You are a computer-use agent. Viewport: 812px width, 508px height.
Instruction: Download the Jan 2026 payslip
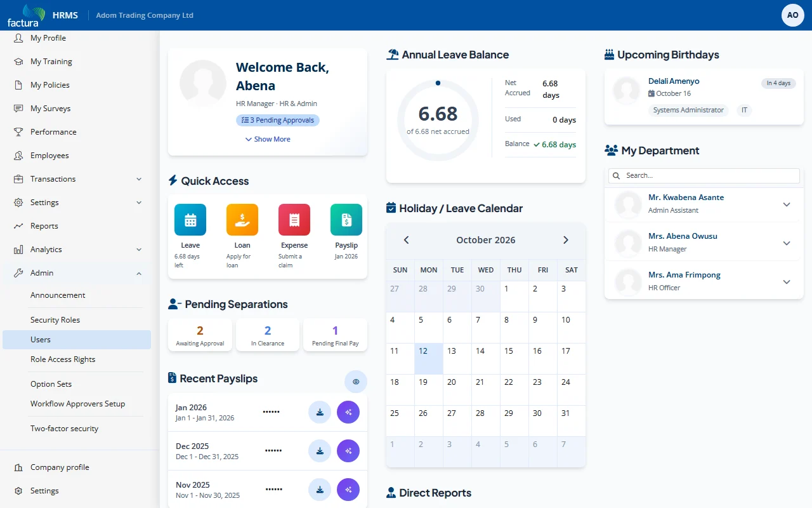(x=320, y=412)
